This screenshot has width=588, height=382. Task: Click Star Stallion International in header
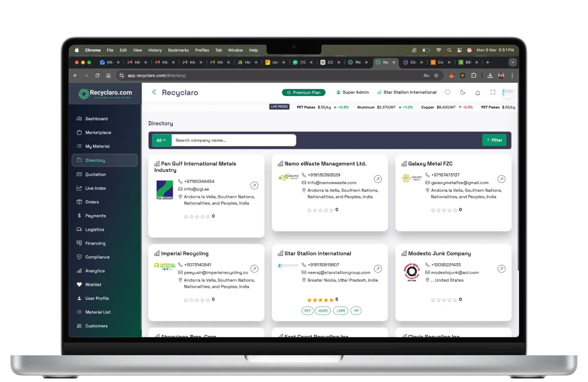pos(406,92)
